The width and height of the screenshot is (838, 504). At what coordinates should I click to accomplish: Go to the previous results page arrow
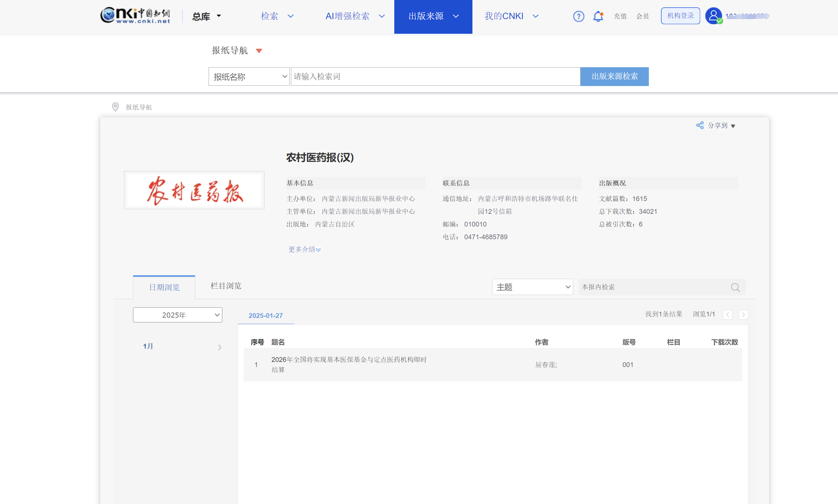click(x=727, y=314)
